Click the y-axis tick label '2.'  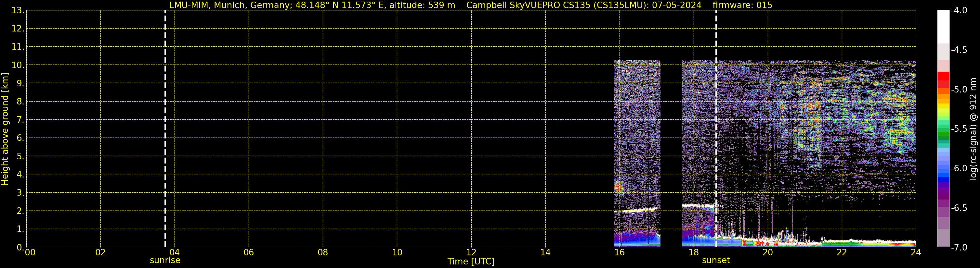click(x=20, y=211)
